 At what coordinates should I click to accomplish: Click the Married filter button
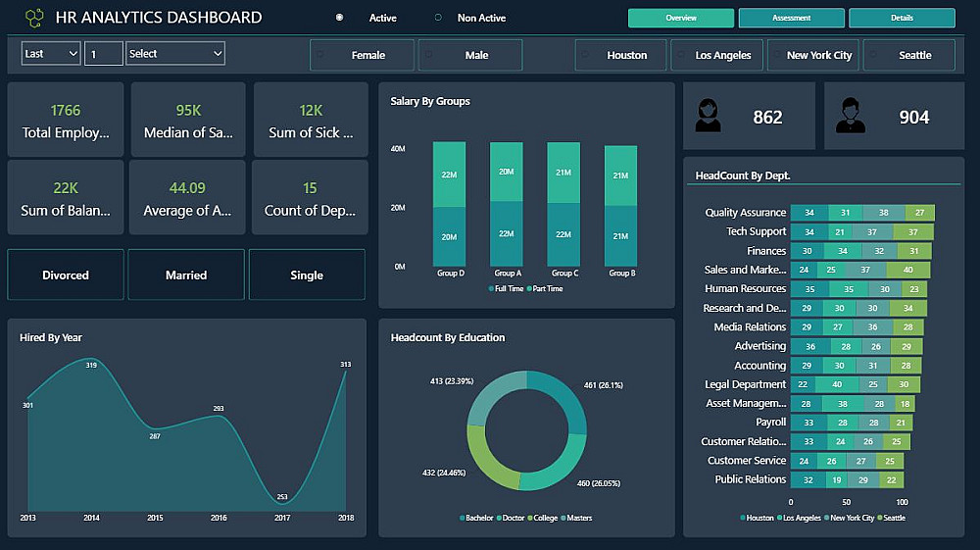coord(186,275)
